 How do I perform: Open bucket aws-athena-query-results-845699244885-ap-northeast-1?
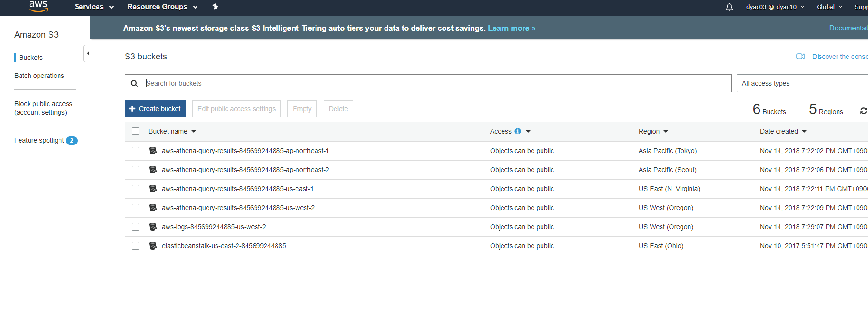click(245, 151)
